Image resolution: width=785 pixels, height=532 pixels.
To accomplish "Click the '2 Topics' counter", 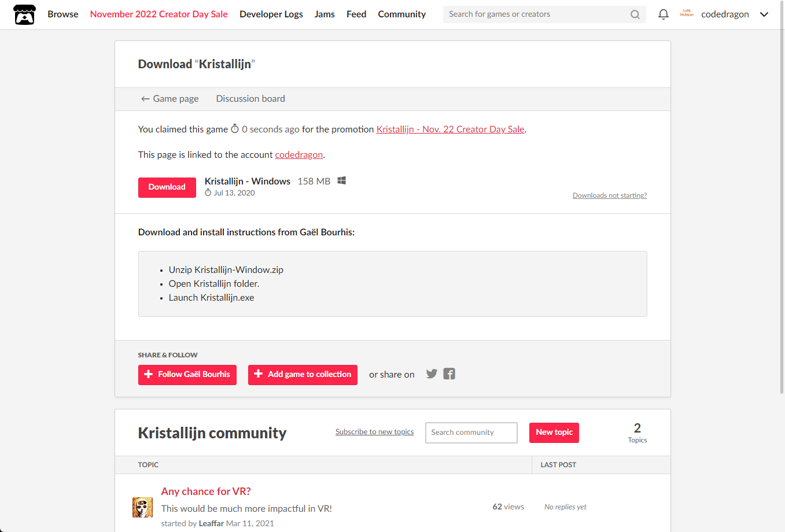I will click(x=637, y=433).
